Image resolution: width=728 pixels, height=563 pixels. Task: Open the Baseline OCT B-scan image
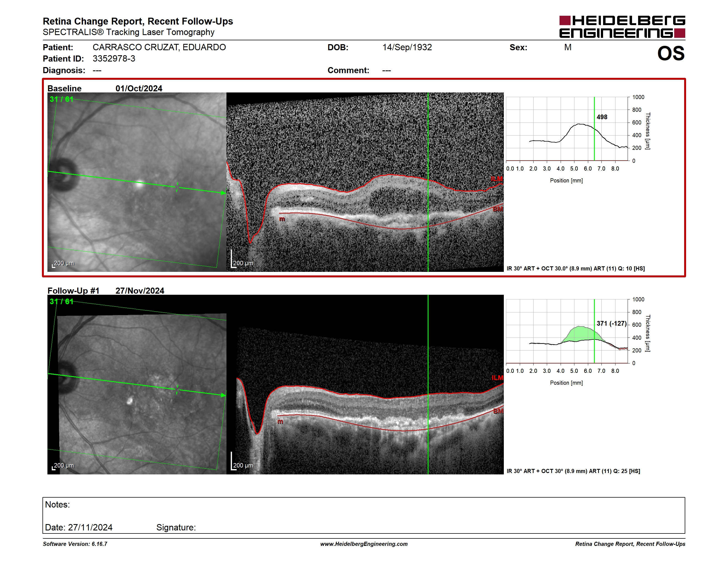[365, 182]
